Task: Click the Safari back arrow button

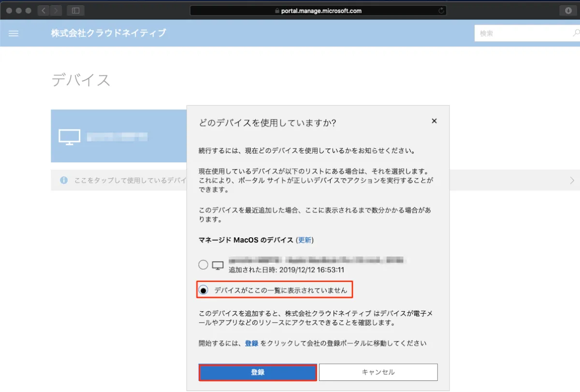Action: [x=43, y=10]
